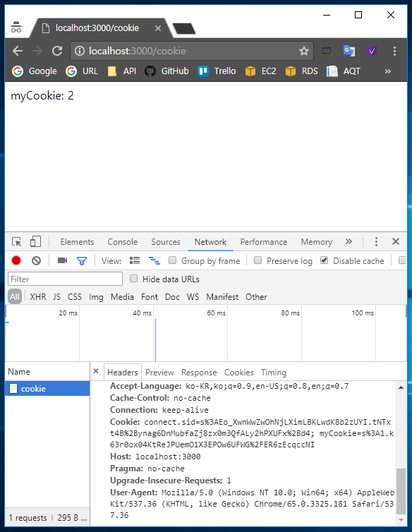Filter requests by JS
The height and width of the screenshot is (532, 412).
[56, 297]
